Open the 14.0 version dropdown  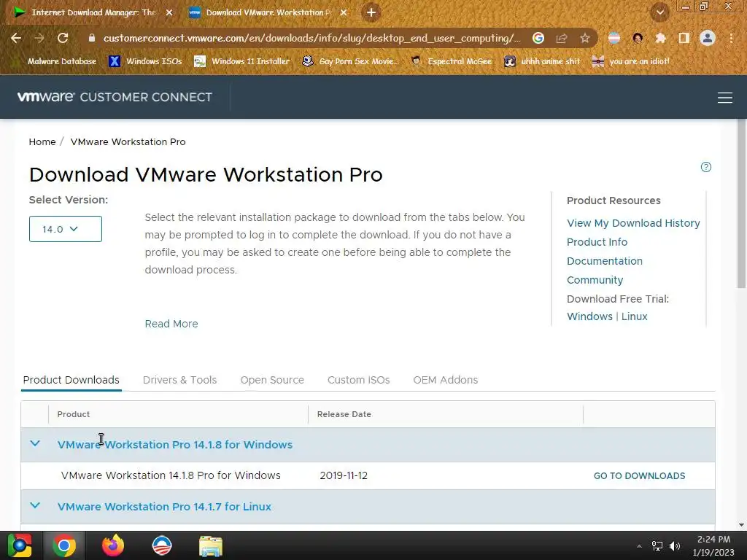pos(65,229)
